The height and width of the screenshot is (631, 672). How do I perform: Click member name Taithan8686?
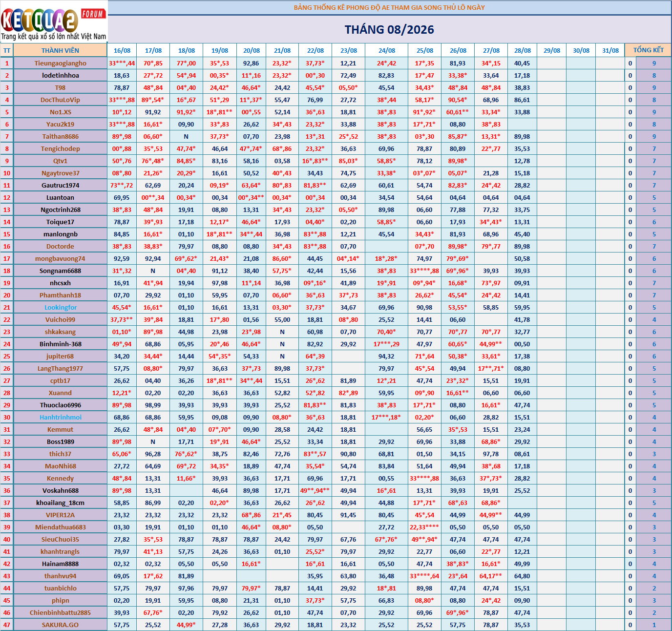(x=60, y=136)
